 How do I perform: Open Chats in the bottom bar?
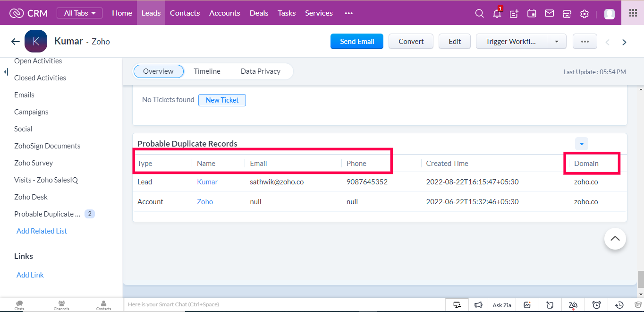click(x=19, y=305)
